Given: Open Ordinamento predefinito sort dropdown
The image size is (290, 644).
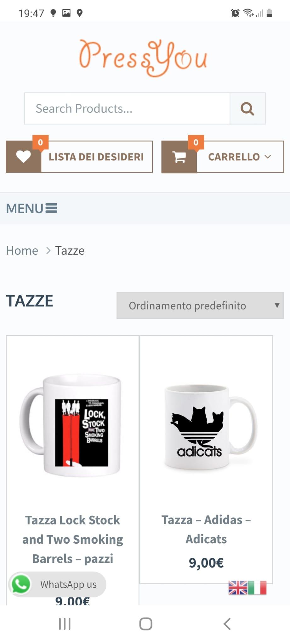Looking at the screenshot, I should (200, 306).
